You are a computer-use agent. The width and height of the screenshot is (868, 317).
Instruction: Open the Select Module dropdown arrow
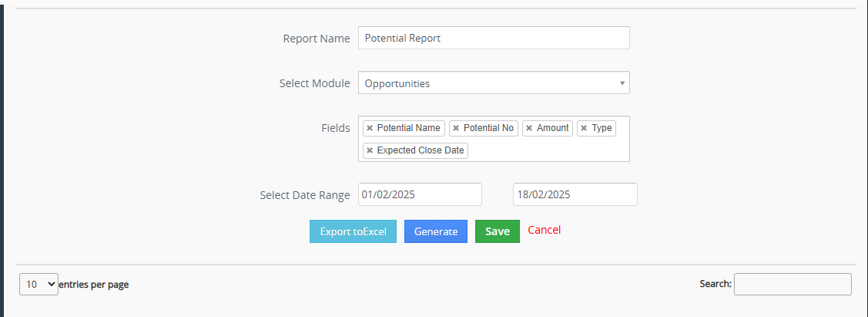[622, 83]
